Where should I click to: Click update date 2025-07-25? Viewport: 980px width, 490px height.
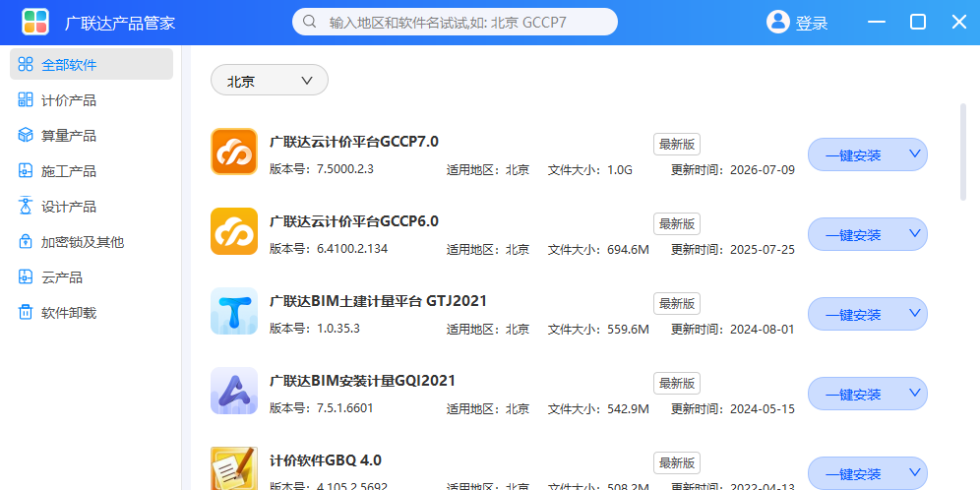pos(762,250)
